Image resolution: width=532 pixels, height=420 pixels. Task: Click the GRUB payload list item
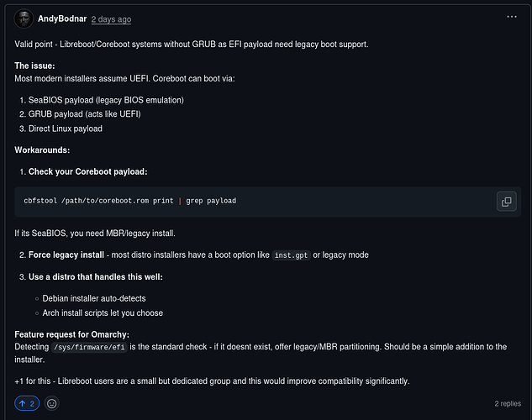coord(85,114)
